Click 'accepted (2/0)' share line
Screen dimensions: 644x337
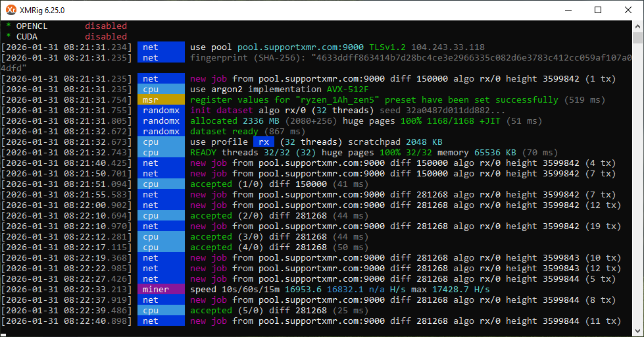(280, 216)
